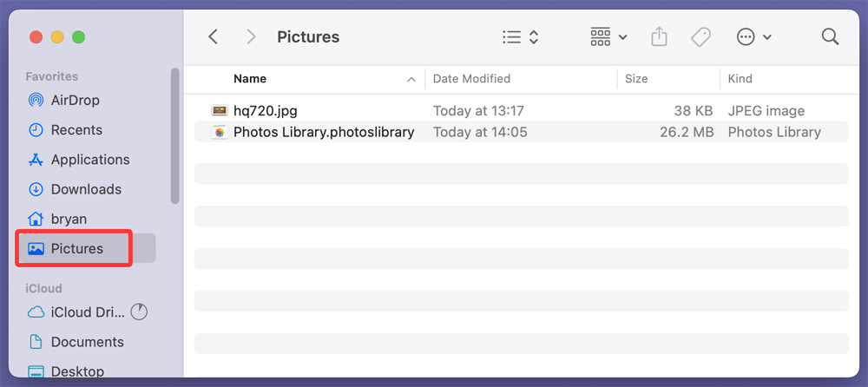Viewport: 868px width, 387px height.
Task: Open Applications in the sidebar
Action: point(91,160)
